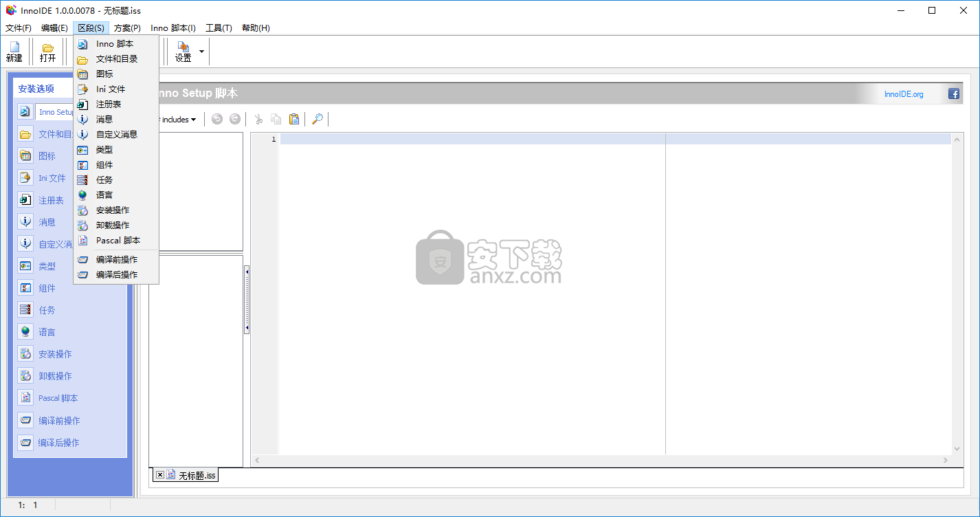Open the 工具(T) menu
980x517 pixels.
[x=219, y=28]
